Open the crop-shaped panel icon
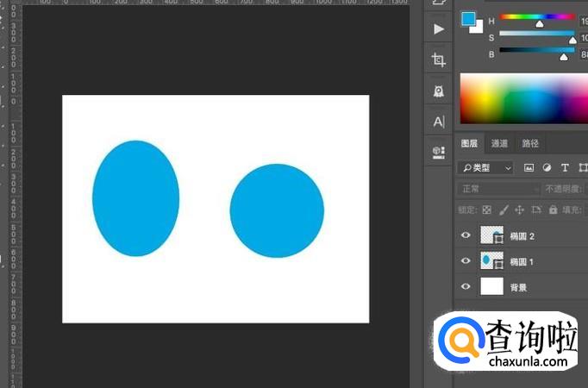 439,59
